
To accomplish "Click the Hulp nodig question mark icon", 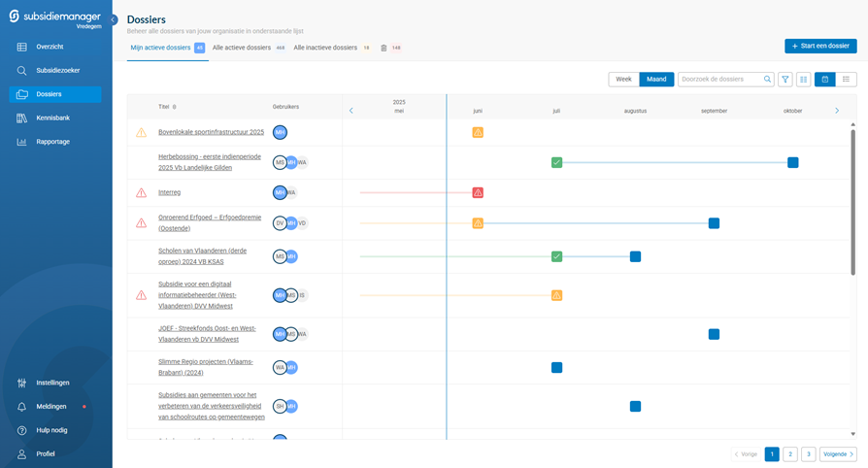I will (21, 430).
